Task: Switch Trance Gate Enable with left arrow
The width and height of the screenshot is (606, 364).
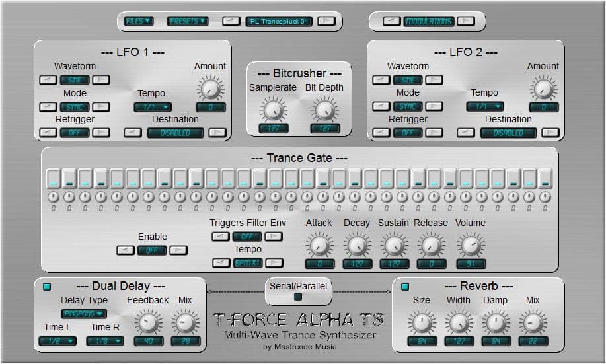Action: pyautogui.click(x=126, y=250)
